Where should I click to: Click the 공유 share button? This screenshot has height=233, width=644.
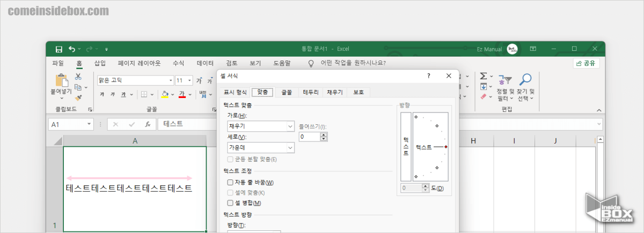tap(586, 63)
